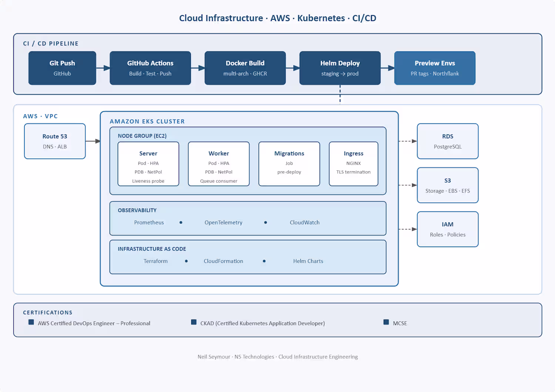Click the Preview Envs box

point(435,68)
